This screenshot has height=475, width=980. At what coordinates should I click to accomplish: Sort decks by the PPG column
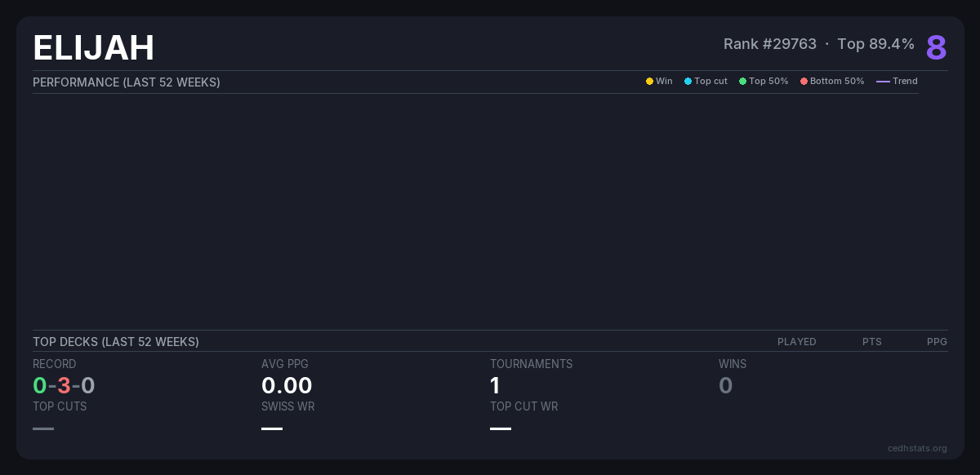coord(937,342)
